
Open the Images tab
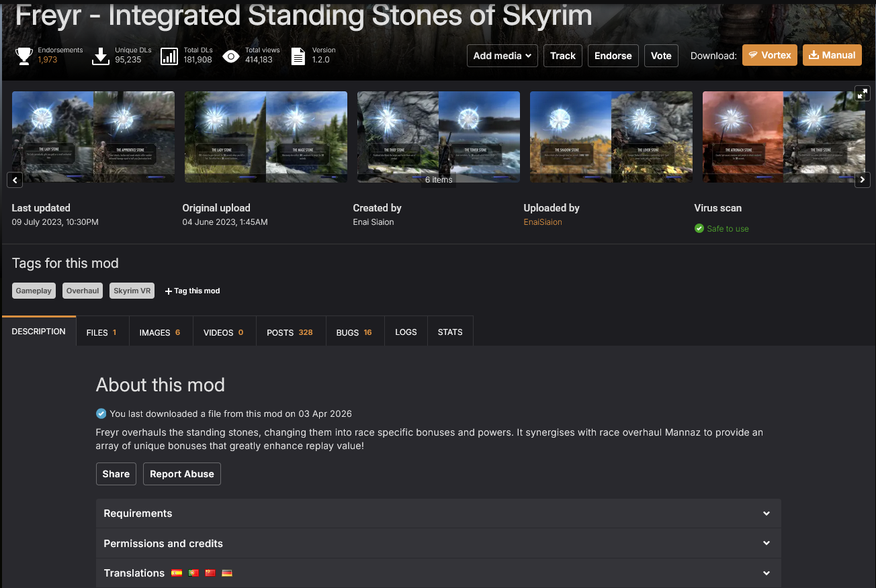(x=160, y=332)
